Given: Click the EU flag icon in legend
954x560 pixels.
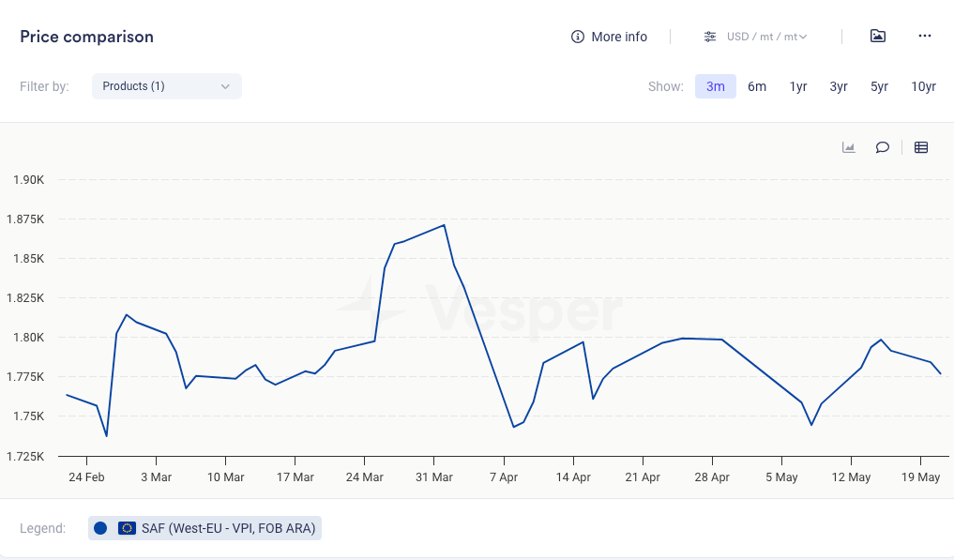Looking at the screenshot, I should [x=128, y=528].
